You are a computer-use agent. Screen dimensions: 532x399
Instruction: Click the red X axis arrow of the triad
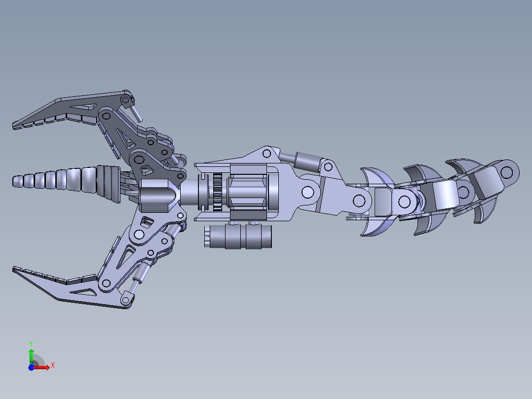tap(41, 367)
